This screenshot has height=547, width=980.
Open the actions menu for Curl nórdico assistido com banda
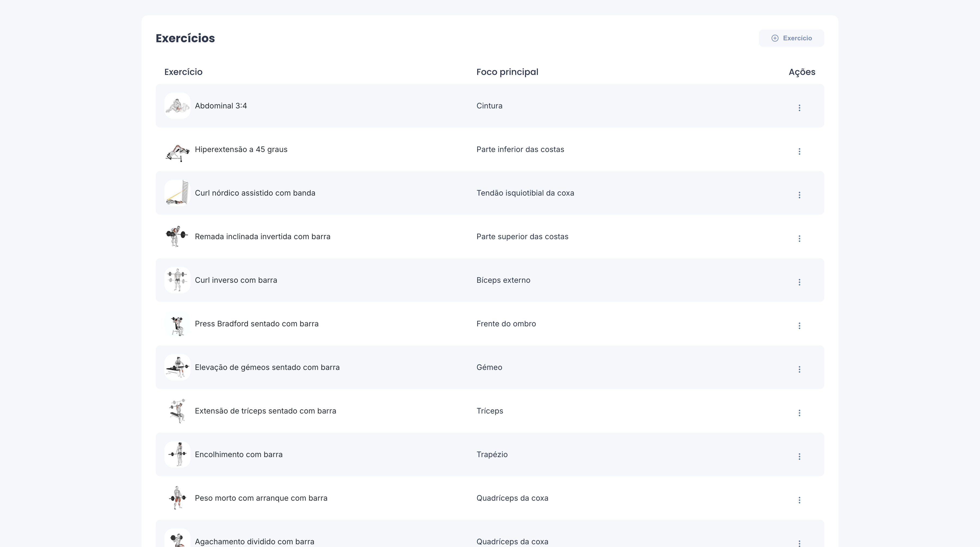coord(800,195)
